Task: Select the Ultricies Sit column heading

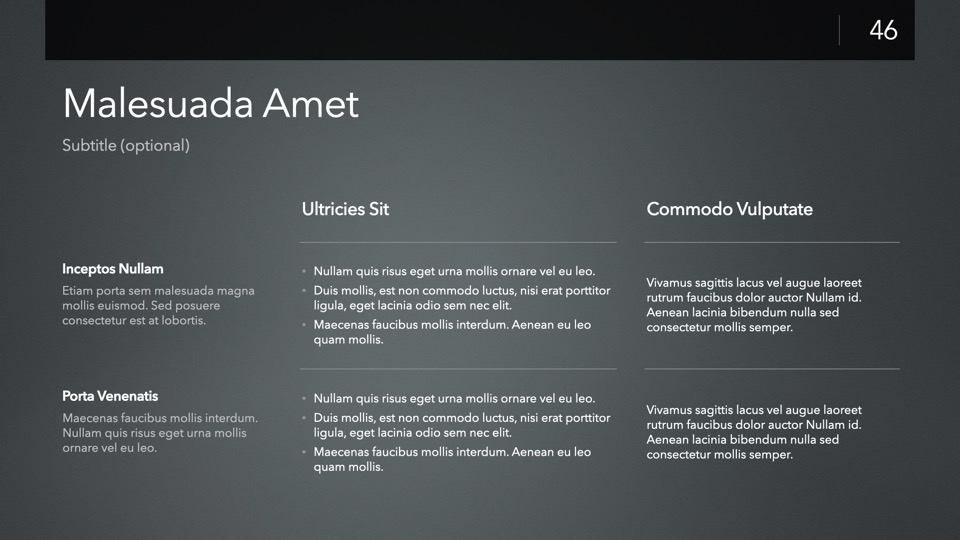Action: 345,209
